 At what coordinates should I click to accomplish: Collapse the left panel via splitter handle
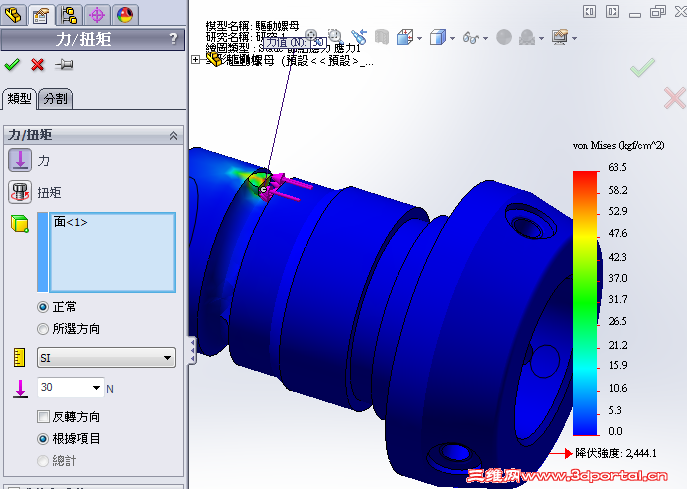pyautogui.click(x=192, y=351)
